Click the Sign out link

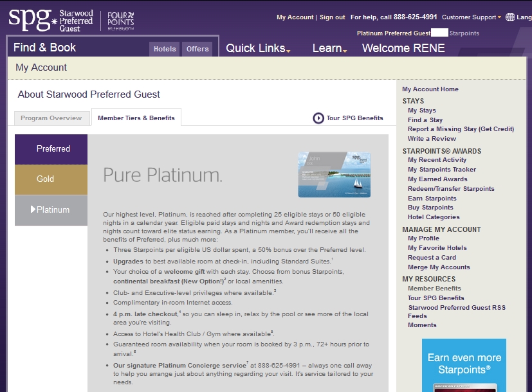[331, 17]
